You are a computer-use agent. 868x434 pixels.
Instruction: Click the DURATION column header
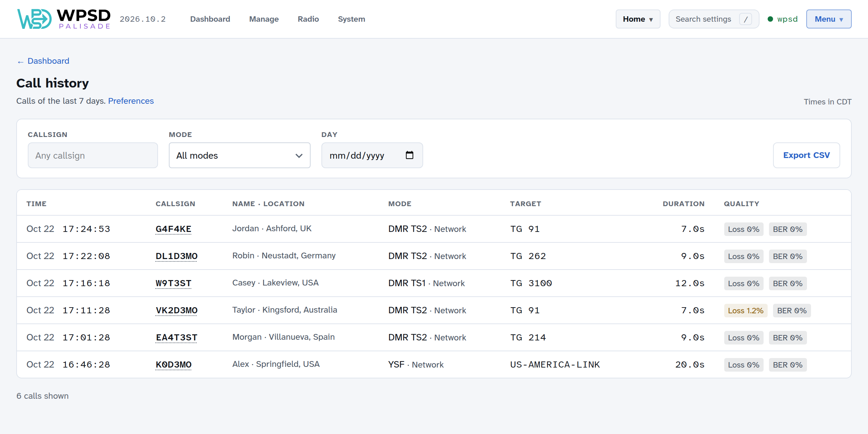684,204
